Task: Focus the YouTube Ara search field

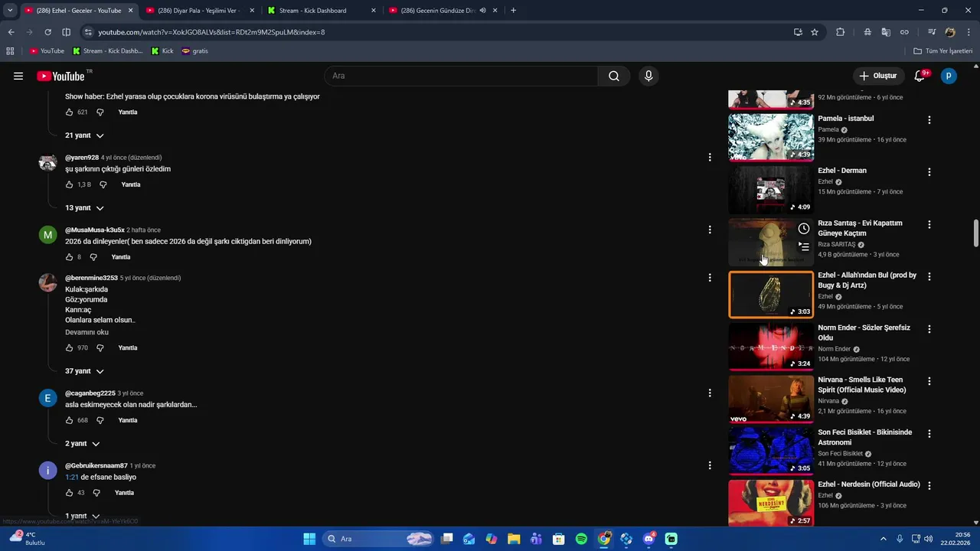Action: coord(462,76)
